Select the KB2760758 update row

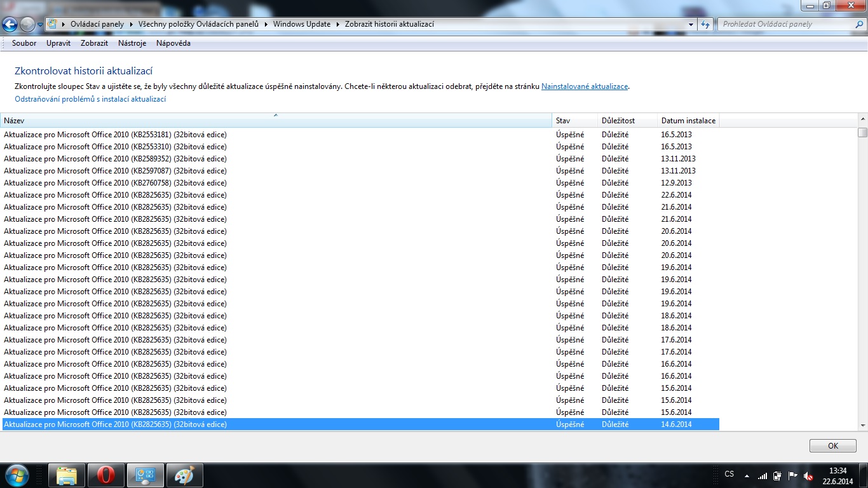coord(360,183)
